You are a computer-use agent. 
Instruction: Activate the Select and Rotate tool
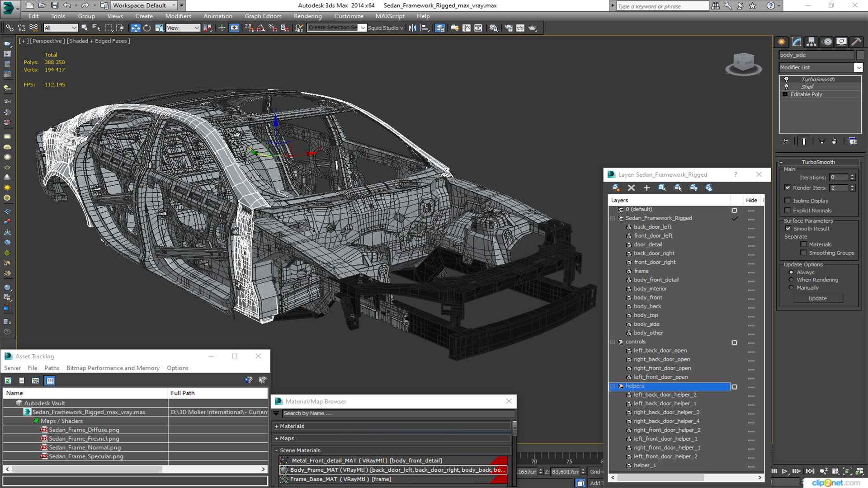click(147, 28)
